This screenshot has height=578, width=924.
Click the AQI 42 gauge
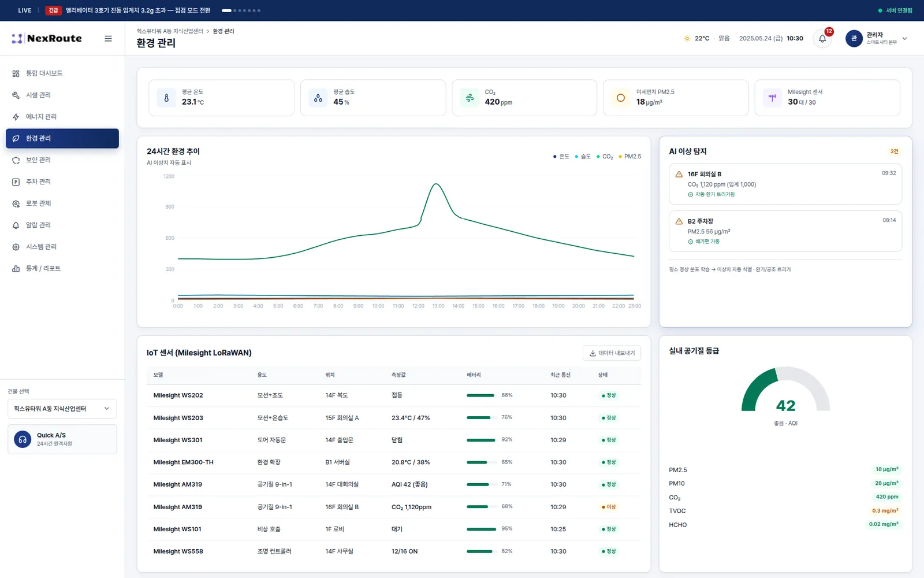click(x=785, y=390)
